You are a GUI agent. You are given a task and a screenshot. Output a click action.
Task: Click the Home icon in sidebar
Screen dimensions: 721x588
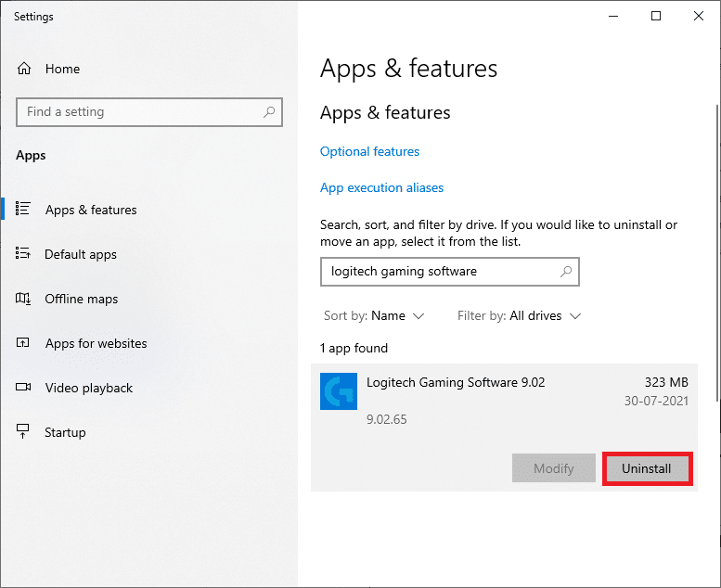tap(24, 69)
